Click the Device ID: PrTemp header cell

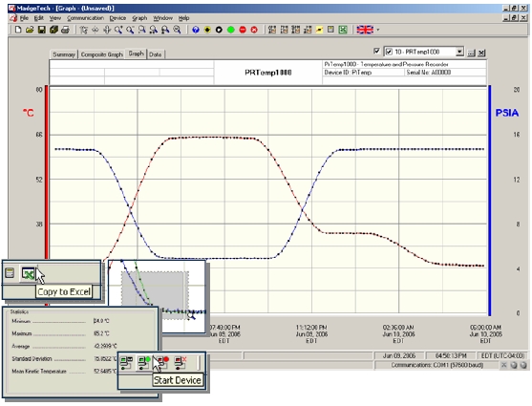363,73
